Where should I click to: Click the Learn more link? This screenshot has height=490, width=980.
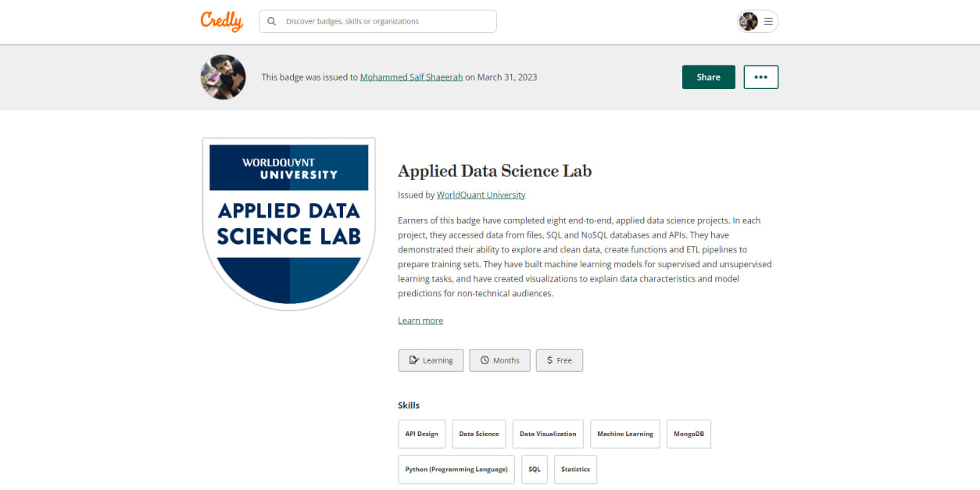coord(420,320)
